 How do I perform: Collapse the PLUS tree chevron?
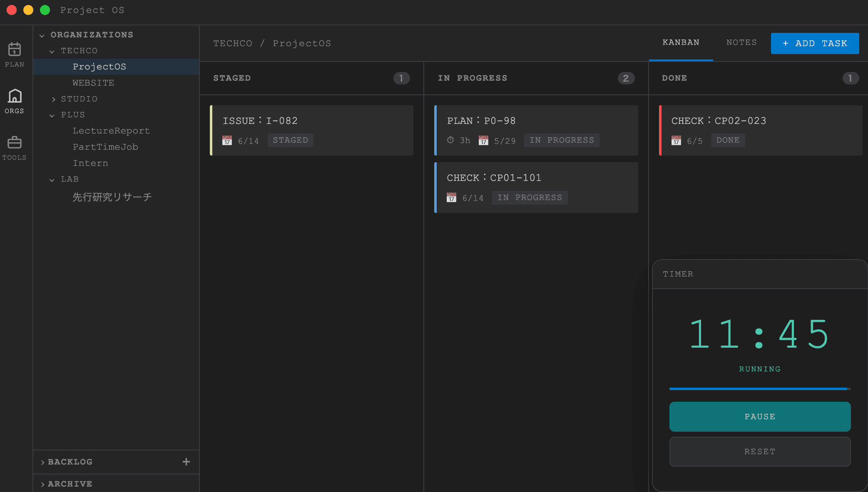click(52, 115)
